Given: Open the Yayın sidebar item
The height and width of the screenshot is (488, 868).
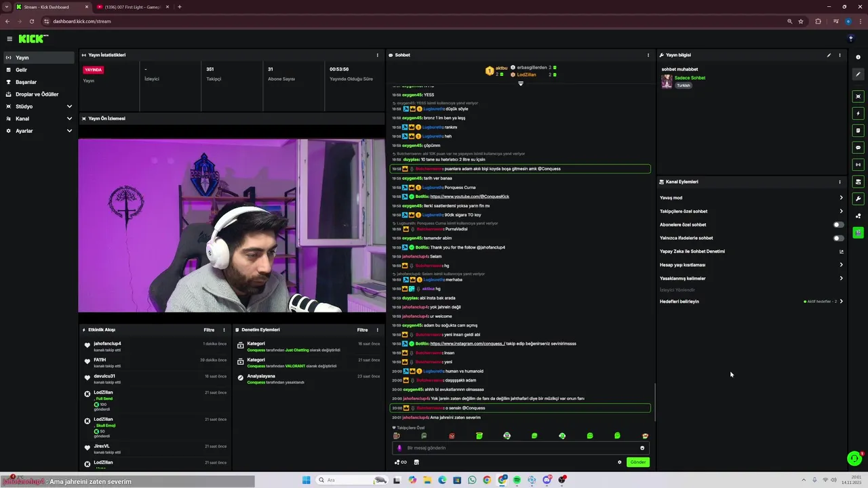Looking at the screenshot, I should point(37,58).
